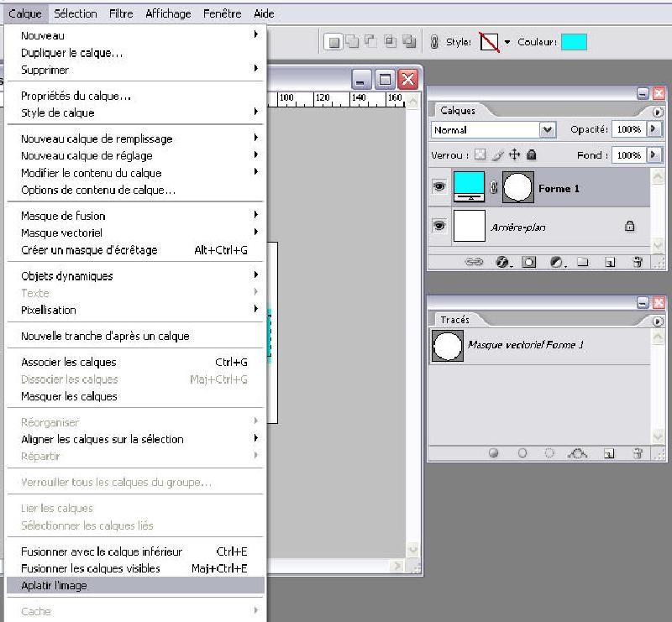672x622 pixels.
Task: Create a new layer in the Calques panel
Action: click(610, 262)
